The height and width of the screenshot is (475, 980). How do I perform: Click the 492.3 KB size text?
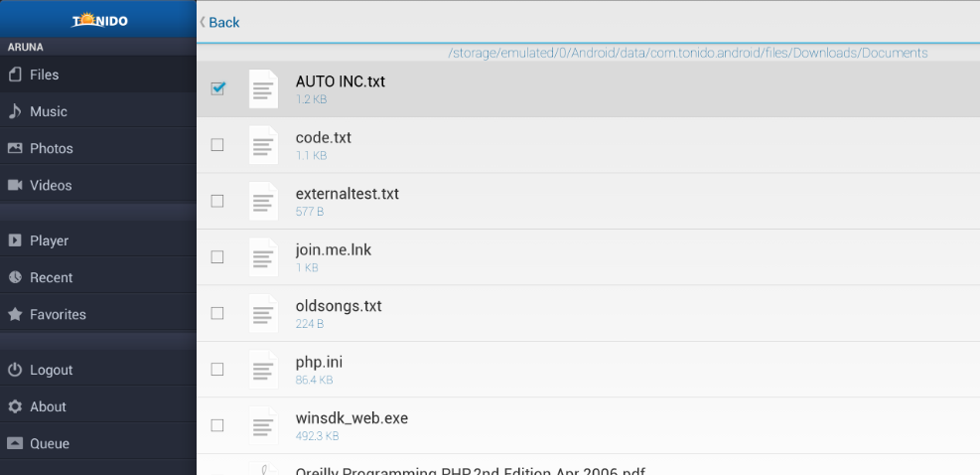tap(318, 435)
